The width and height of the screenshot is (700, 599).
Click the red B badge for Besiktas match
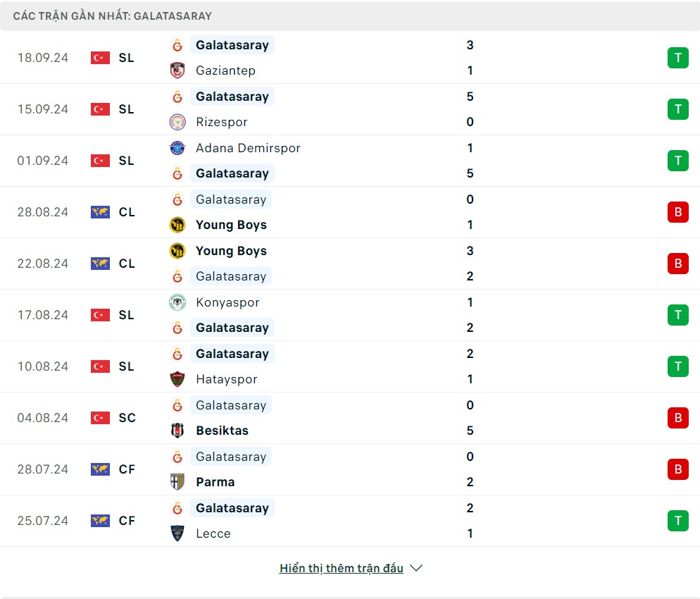pyautogui.click(x=677, y=418)
